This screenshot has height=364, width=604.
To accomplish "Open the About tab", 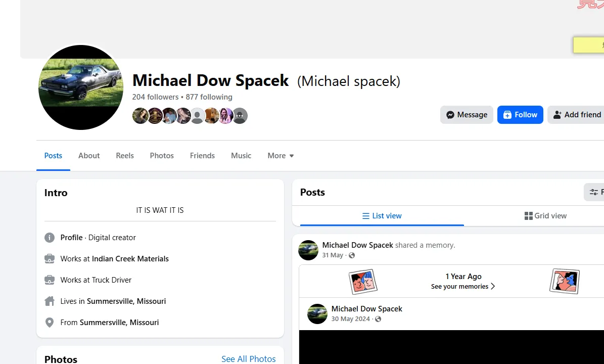I will (89, 156).
